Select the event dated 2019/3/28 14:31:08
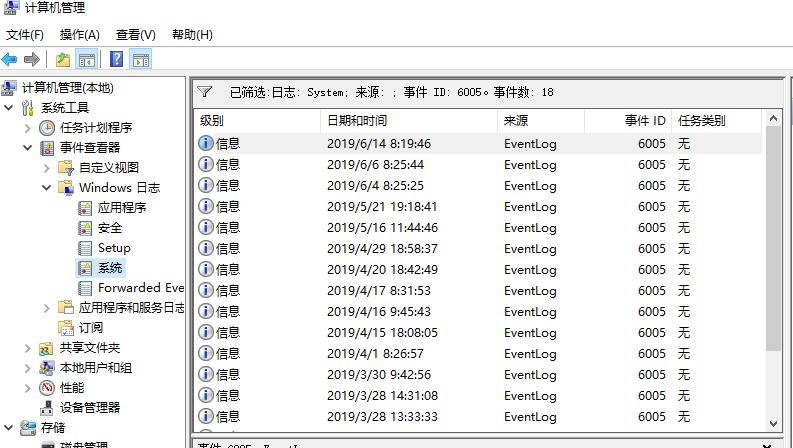 point(478,395)
